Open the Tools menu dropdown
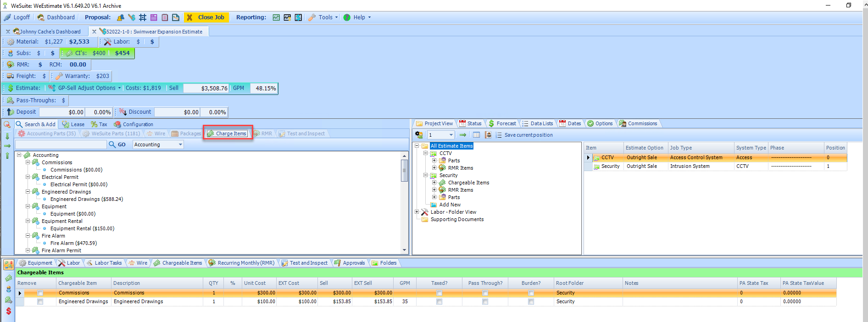This screenshot has height=322, width=868. coord(323,17)
